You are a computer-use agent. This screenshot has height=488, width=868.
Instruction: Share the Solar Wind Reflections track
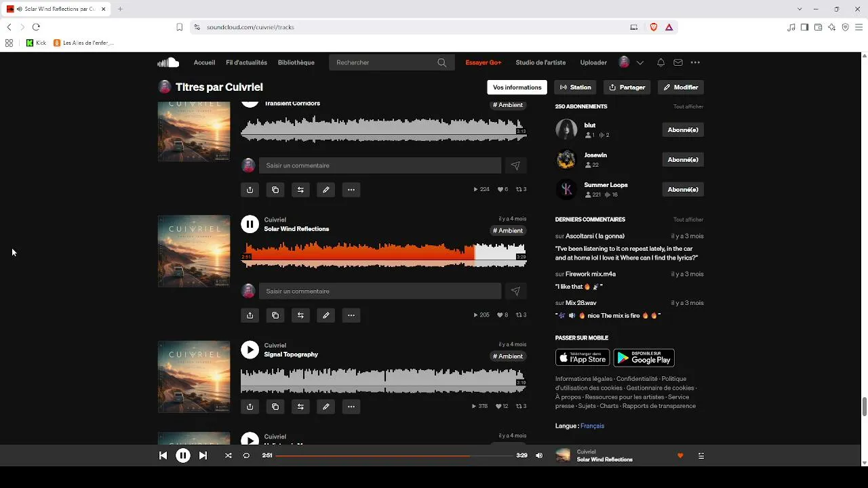[250, 315]
